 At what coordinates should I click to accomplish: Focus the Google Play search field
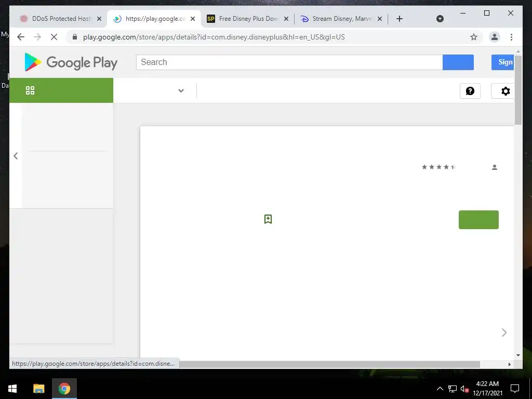tap(289, 62)
